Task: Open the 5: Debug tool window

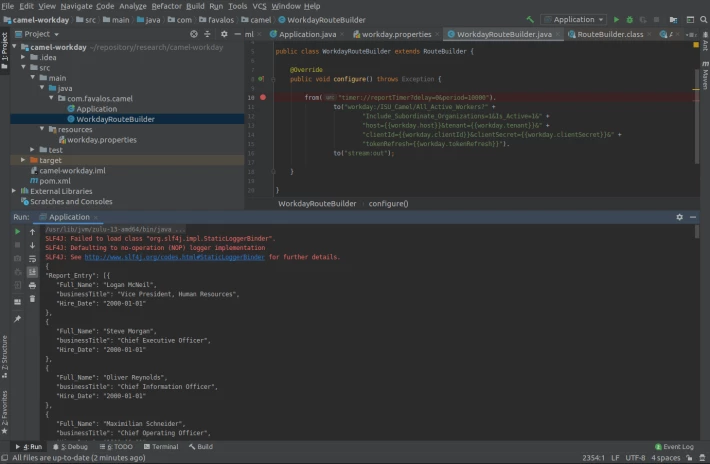Action: pos(70,446)
